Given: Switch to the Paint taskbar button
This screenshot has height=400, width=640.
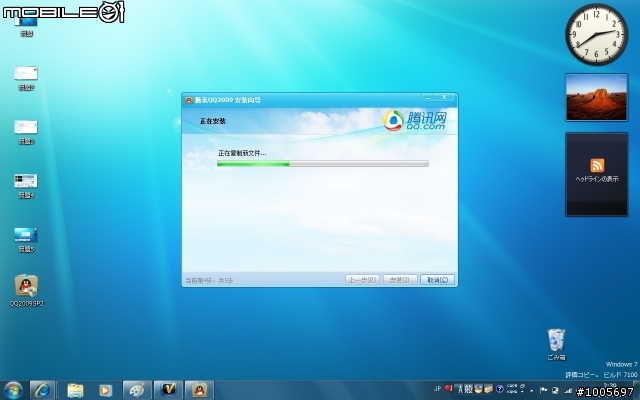Looking at the screenshot, I should click(x=137, y=390).
